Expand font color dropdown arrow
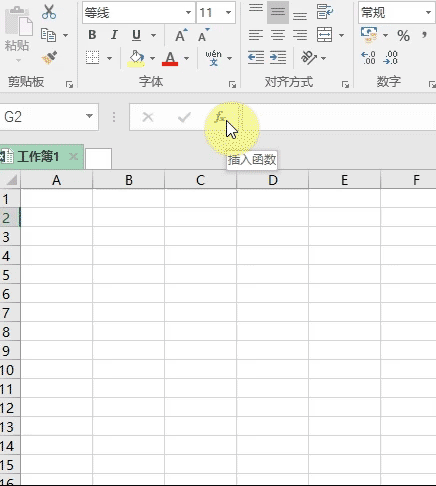436x486 pixels. [x=186, y=58]
